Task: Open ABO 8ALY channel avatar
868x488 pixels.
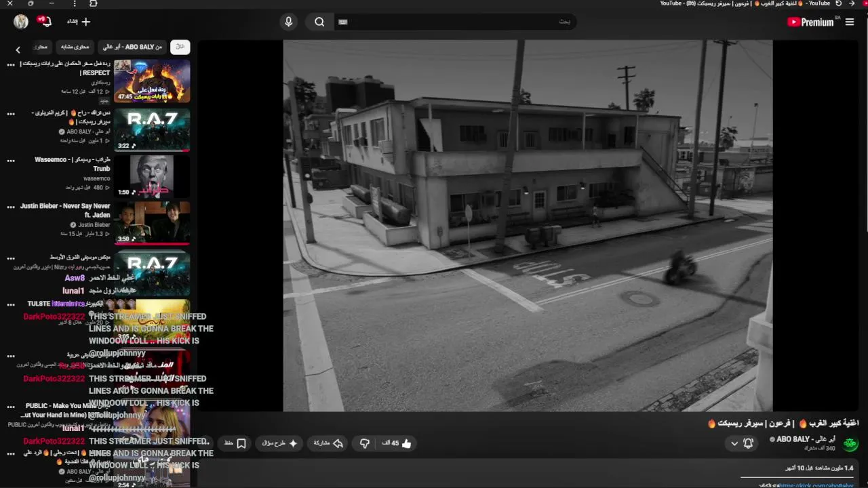Action: click(x=850, y=444)
